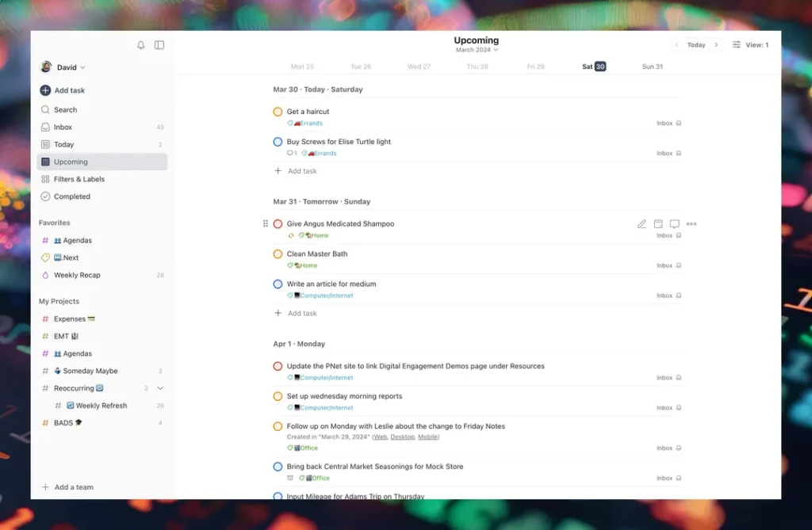Go to next week with right arrow

716,45
